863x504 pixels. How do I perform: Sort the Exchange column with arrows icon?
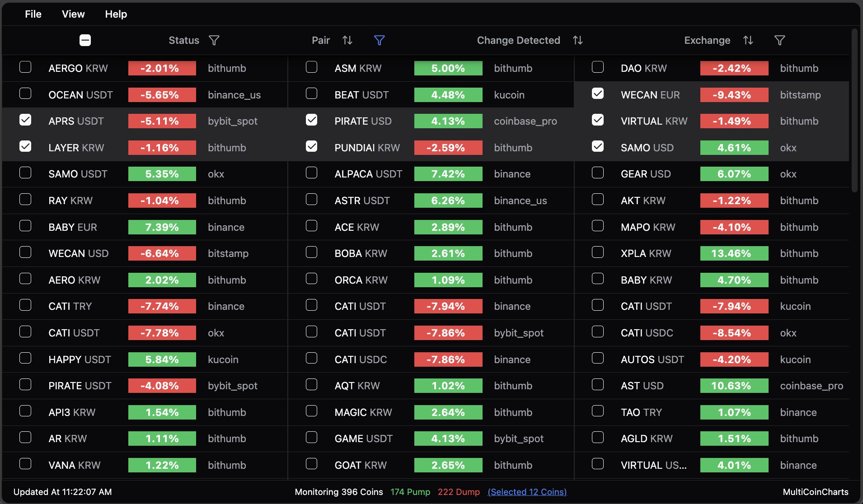[748, 41]
